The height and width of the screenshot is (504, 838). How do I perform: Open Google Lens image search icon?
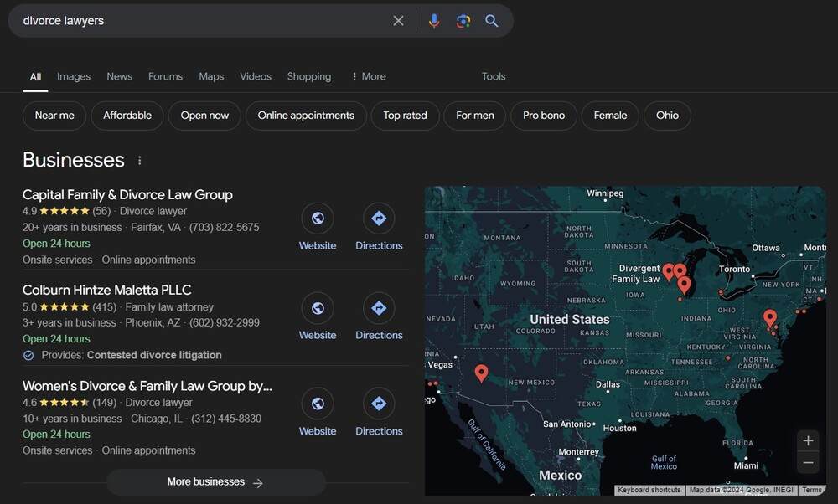click(463, 21)
